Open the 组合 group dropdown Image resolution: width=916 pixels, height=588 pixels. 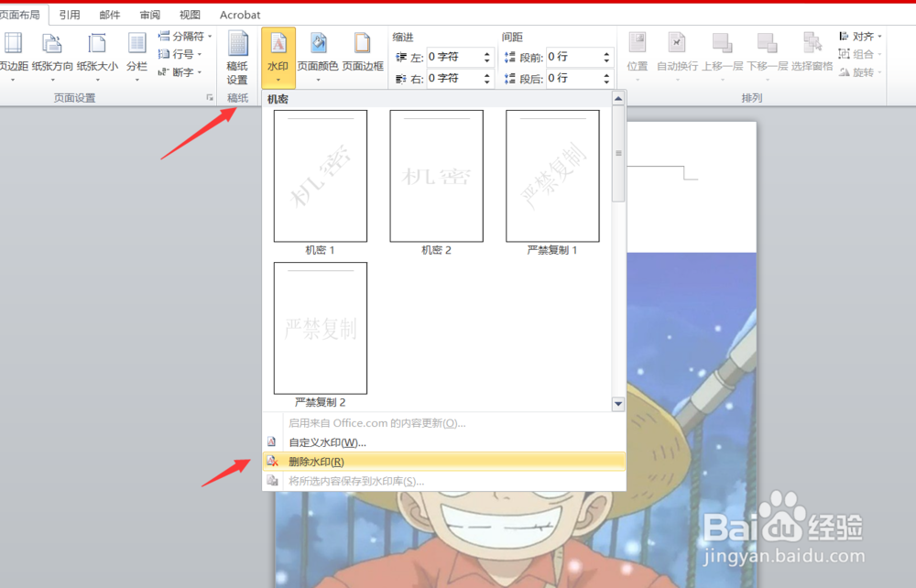[860, 54]
